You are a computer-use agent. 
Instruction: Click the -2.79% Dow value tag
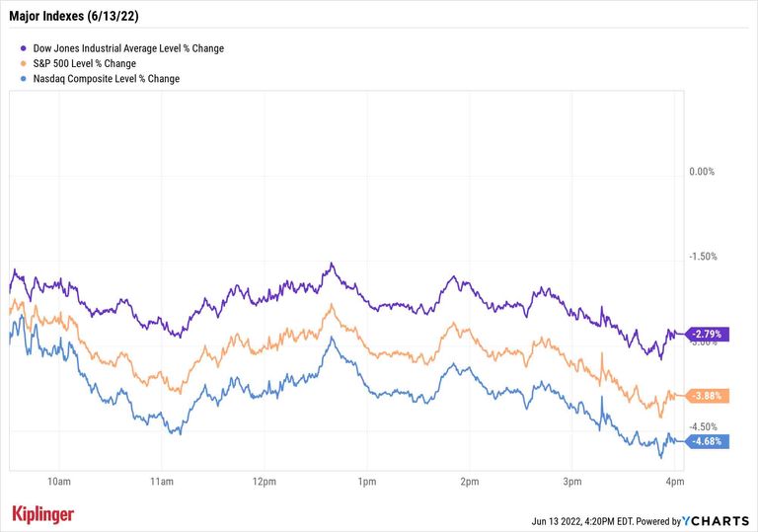707,335
